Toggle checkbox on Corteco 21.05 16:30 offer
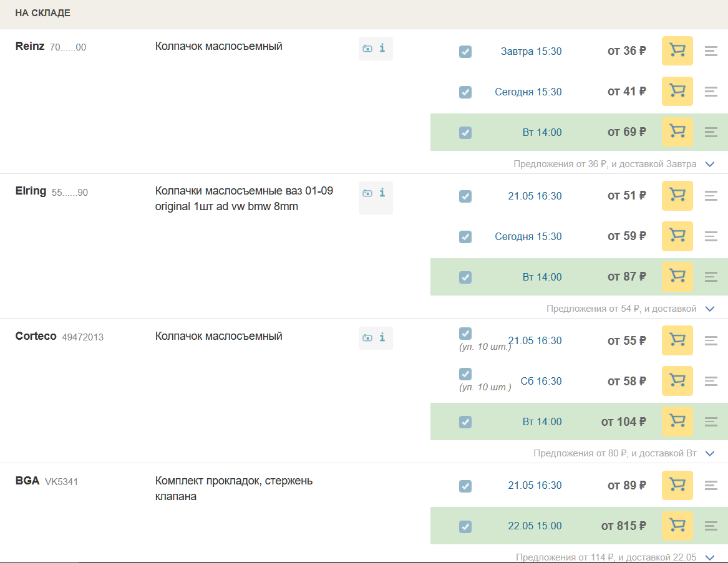 [465, 334]
